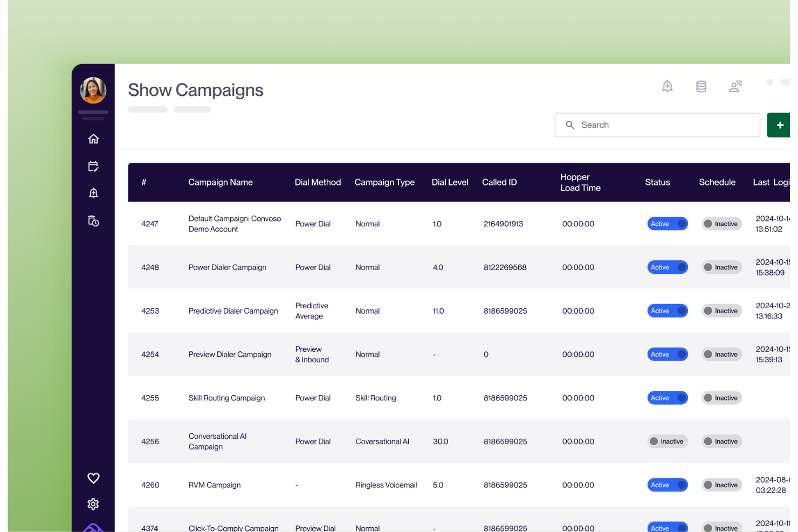Open the settings gear icon
Image resolution: width=798 pixels, height=532 pixels.
[x=93, y=503]
